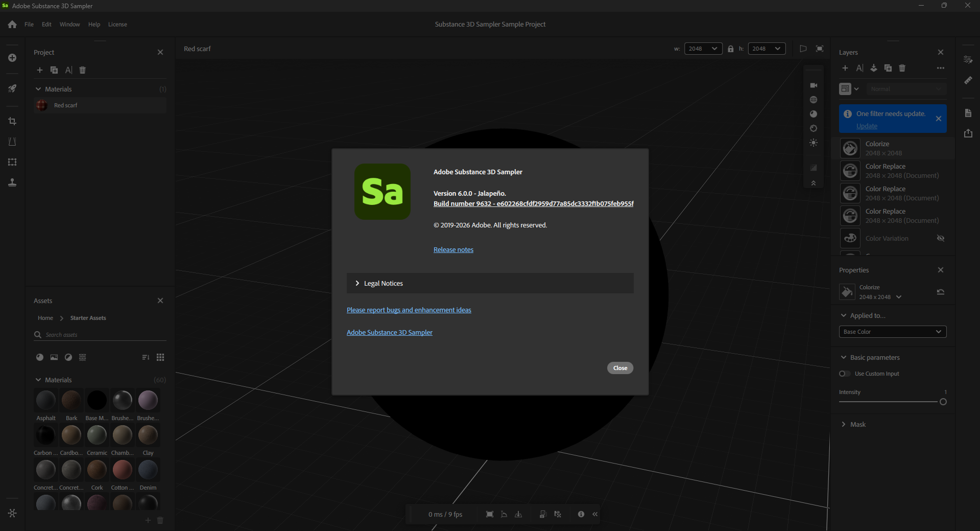Show the hidden Color Variation layer
This screenshot has width=980, height=531.
941,238
